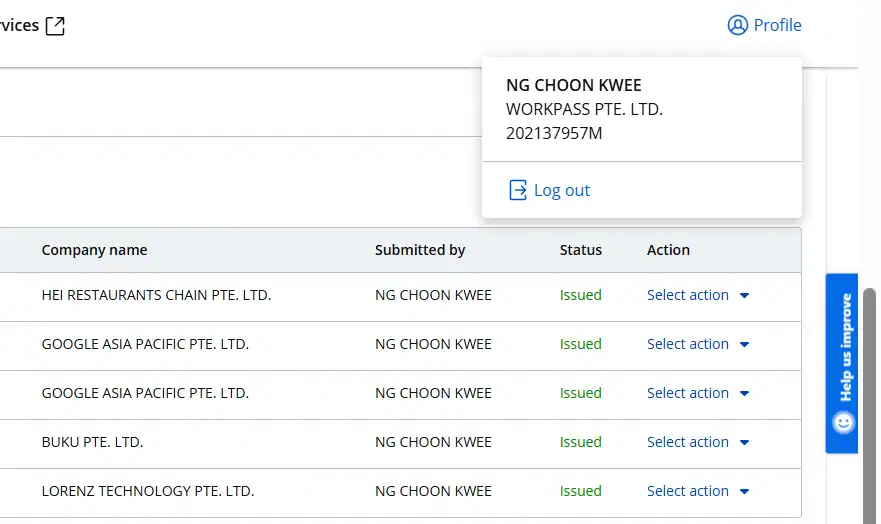This screenshot has height=524, width=881.
Task: Expand Select action for first GOOGLE ASIA PACIFIC row
Action: point(688,344)
